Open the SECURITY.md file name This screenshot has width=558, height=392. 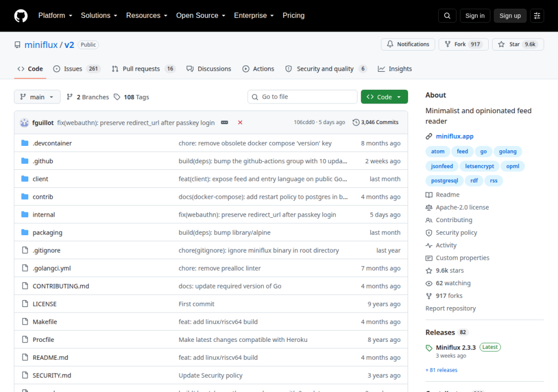[x=52, y=375]
